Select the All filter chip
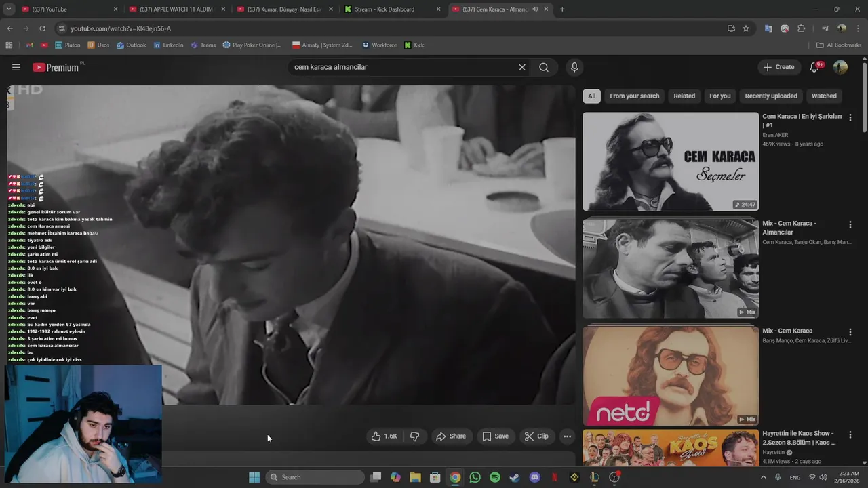Screen dimensions: 868x488 [591, 96]
